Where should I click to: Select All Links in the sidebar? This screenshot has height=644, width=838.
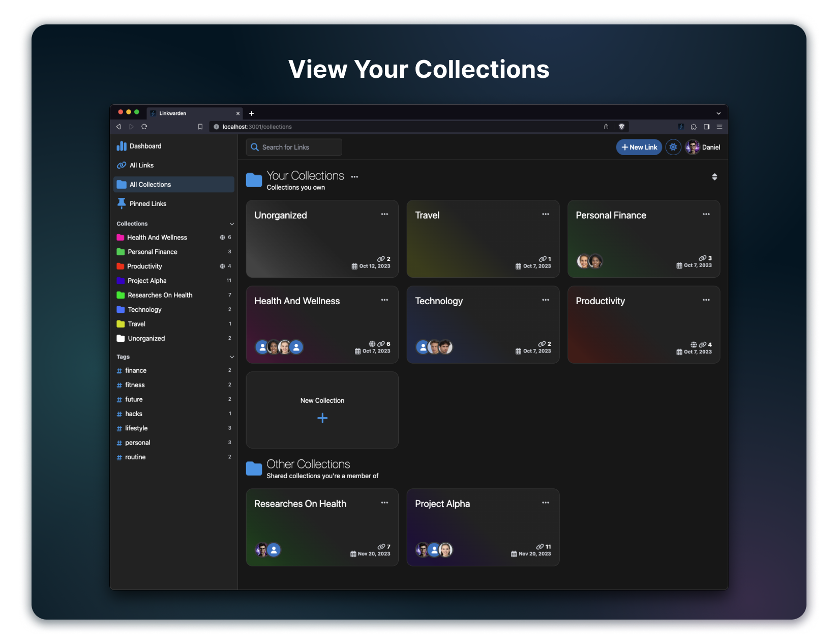(x=141, y=165)
